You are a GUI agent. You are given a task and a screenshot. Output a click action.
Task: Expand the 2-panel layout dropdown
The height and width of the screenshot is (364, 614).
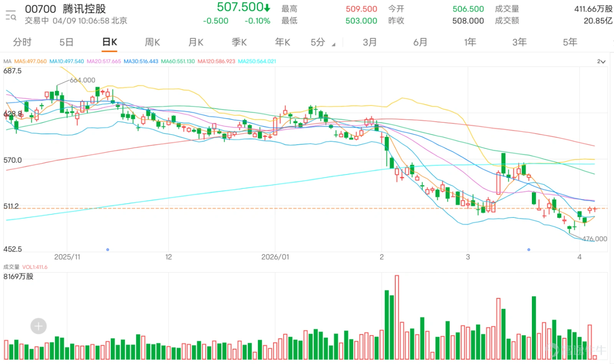pos(601,61)
